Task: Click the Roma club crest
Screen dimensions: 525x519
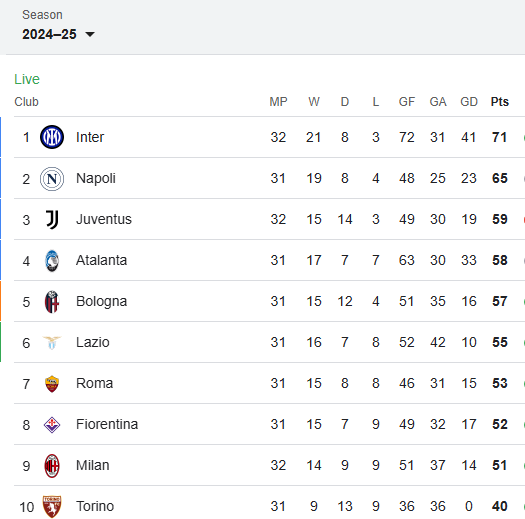Action: 52,384
